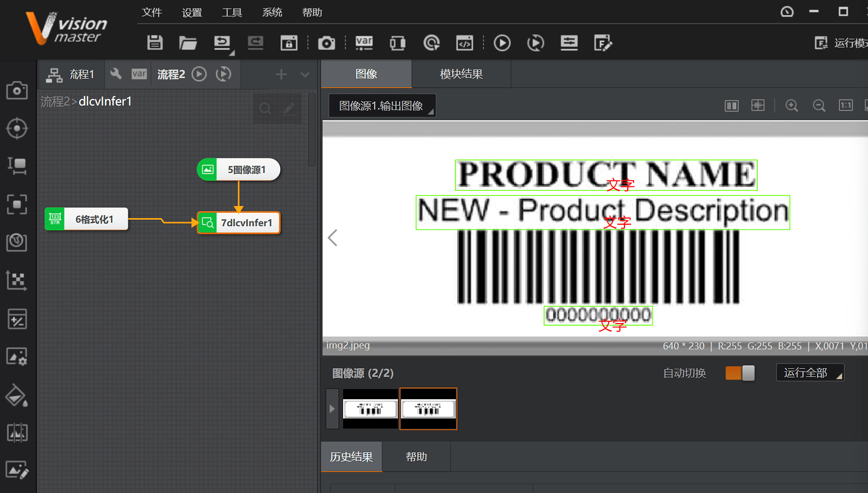This screenshot has width=868, height=493.
Task: Switch to the 帮助 tab below thumbnails
Action: 416,457
